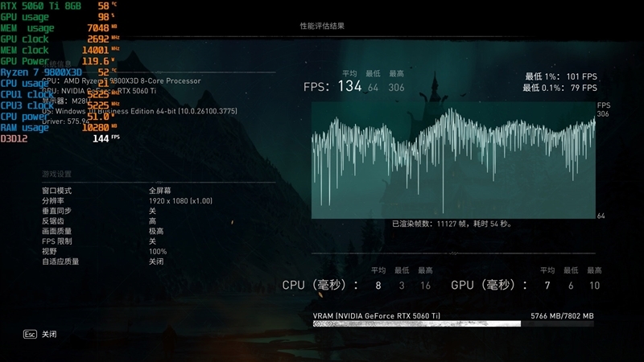Click the 窗口模式 setting label
The width and height of the screenshot is (644, 362).
point(56,191)
